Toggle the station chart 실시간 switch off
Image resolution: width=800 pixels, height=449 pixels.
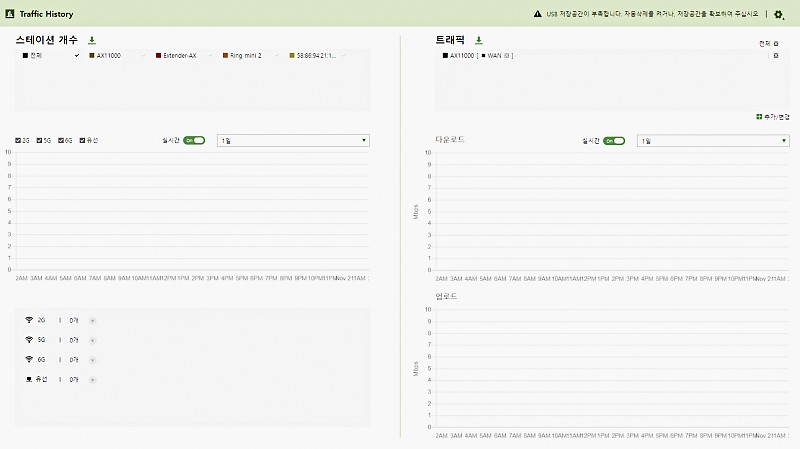pos(193,141)
